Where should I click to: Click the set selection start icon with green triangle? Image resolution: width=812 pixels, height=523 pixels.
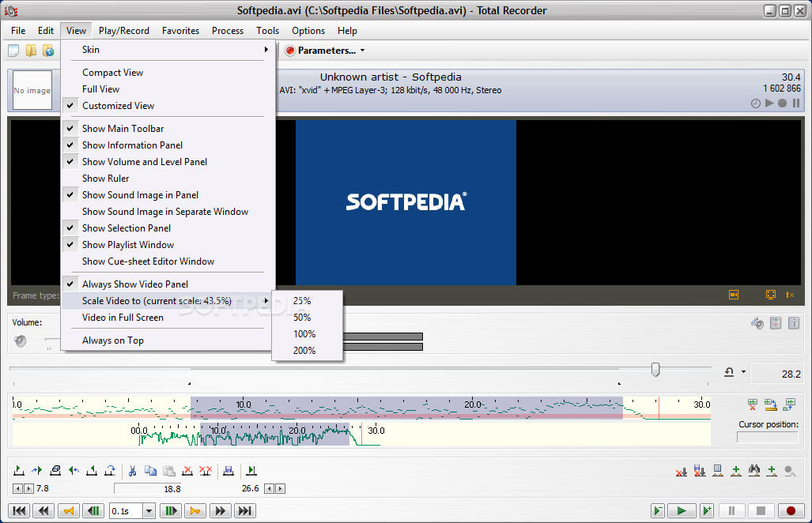19,470
